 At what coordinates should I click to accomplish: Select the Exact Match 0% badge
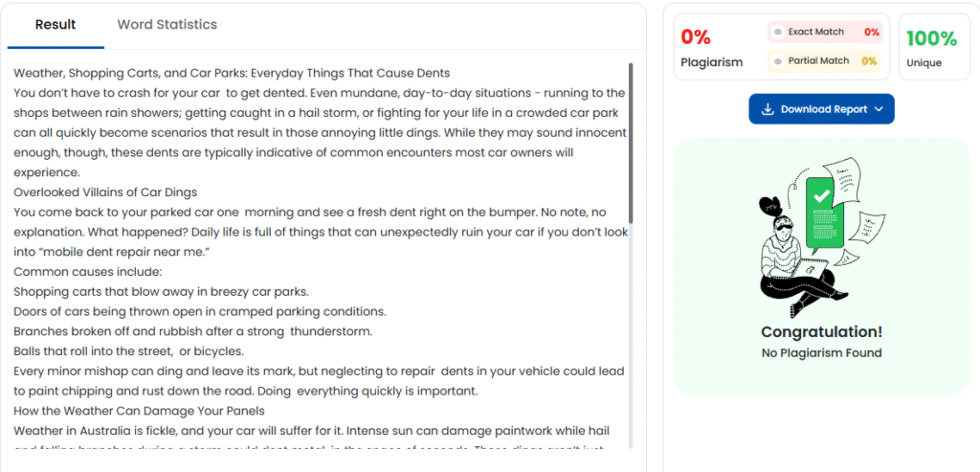click(x=871, y=33)
